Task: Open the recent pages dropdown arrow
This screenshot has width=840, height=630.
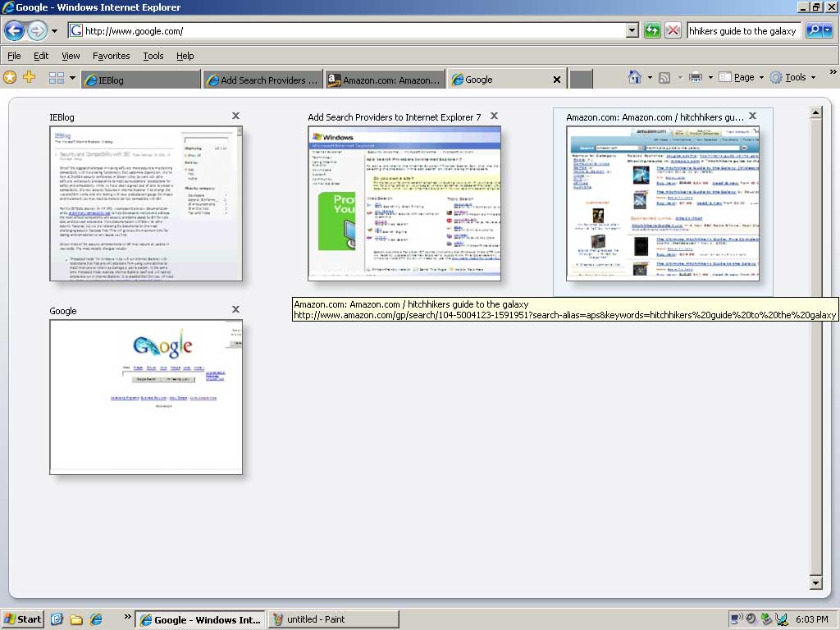Action: (x=54, y=31)
